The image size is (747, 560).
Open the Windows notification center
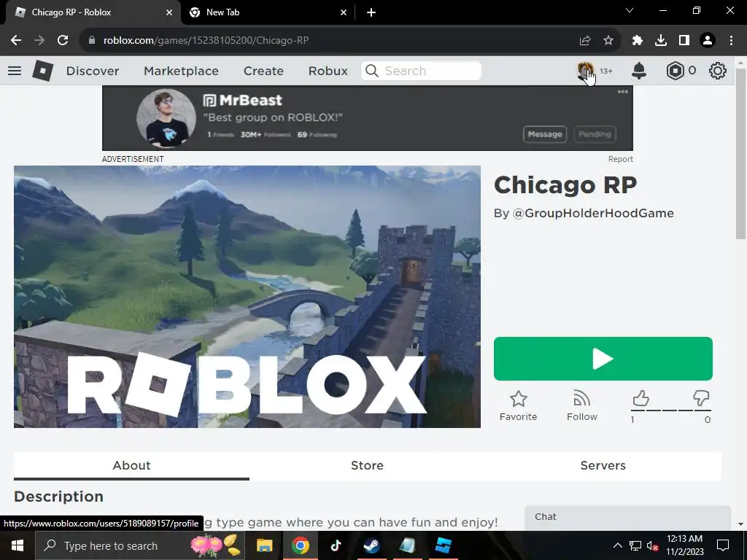click(x=723, y=545)
